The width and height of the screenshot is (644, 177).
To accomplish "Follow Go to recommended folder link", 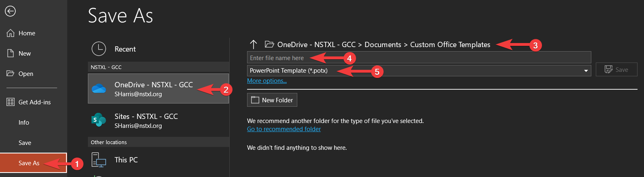I will coord(284,129).
